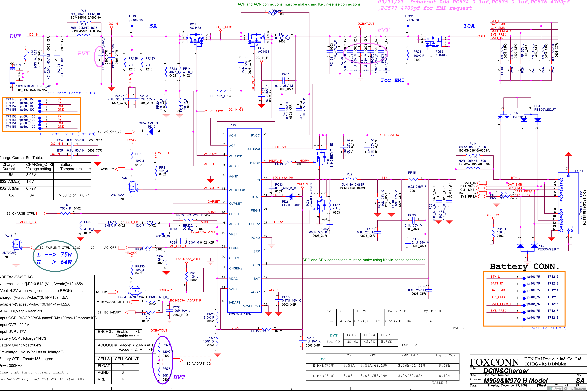Select the 'Input OVP : 22.2V' note line
This screenshot has height=392, width=587.
pos(14,325)
